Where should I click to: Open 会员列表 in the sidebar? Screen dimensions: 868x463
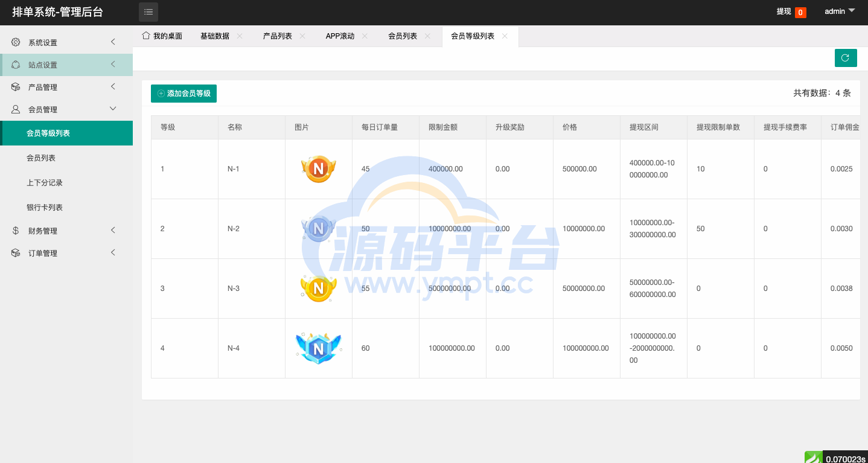(x=66, y=158)
